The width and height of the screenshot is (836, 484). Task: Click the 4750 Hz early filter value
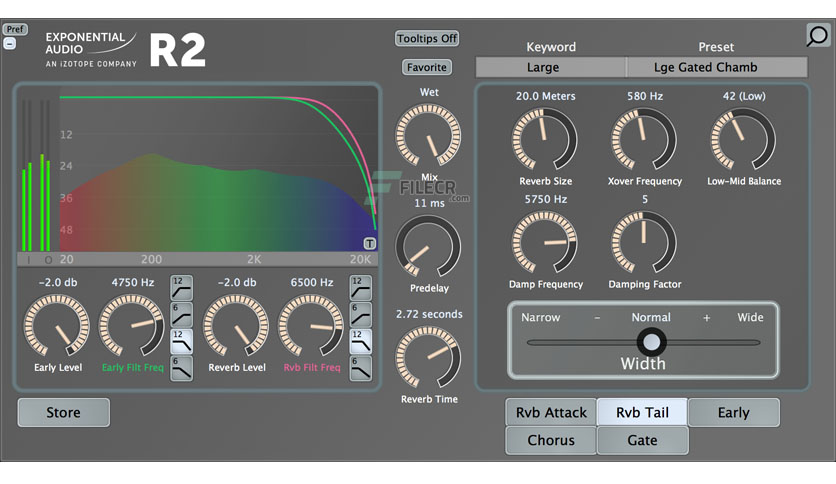pos(133,282)
